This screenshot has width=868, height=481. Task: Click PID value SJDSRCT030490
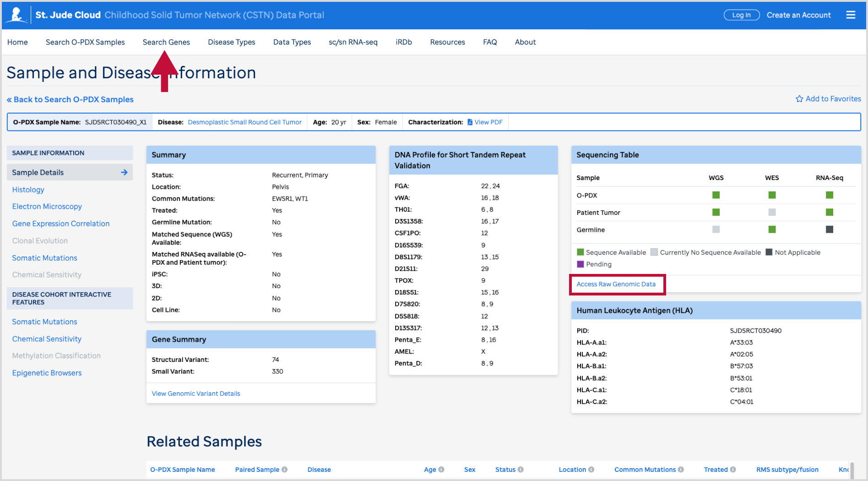[x=755, y=331]
